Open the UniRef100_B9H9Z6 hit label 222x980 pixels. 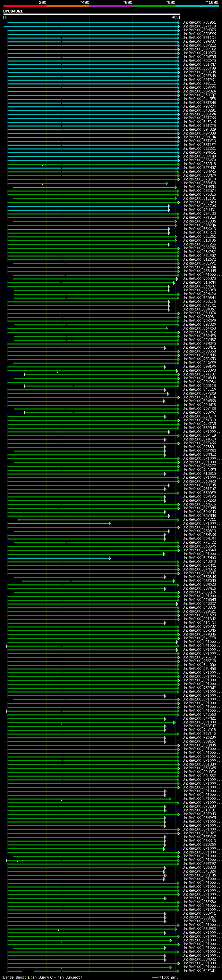click(x=199, y=30)
